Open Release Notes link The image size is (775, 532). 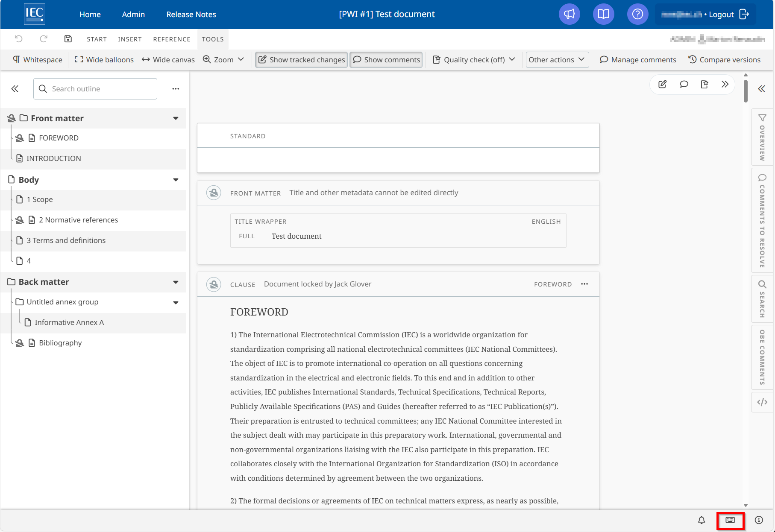click(191, 15)
